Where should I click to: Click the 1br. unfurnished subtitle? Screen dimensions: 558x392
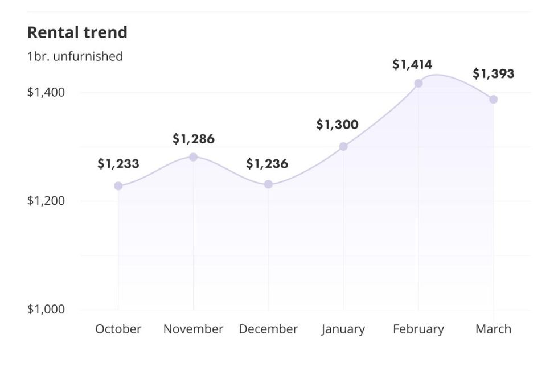75,56
